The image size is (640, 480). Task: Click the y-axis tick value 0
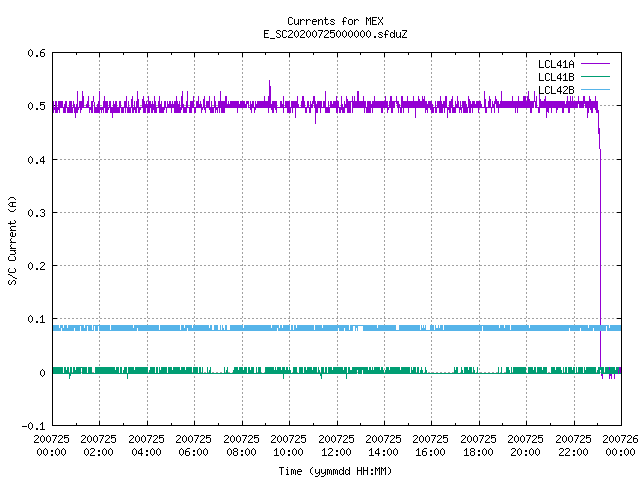pos(42,373)
